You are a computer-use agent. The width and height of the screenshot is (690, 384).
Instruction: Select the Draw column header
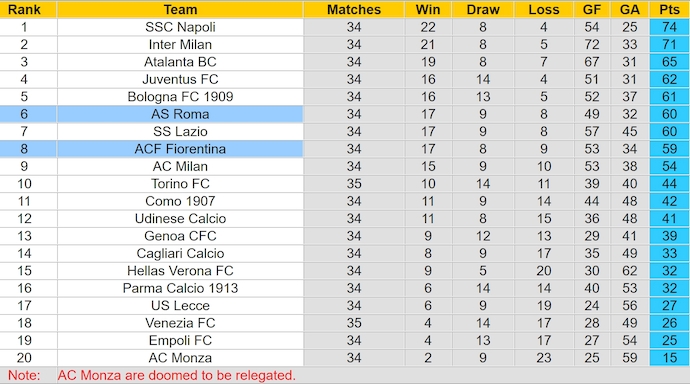click(483, 9)
